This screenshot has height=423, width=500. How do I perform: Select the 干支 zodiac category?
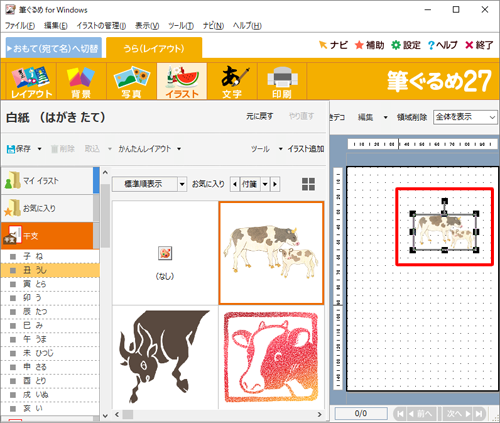tap(47, 236)
